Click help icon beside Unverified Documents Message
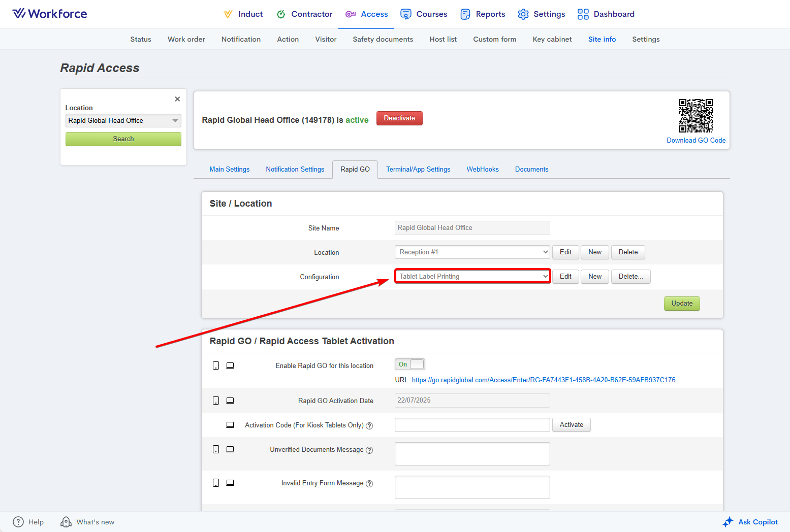 pos(369,450)
